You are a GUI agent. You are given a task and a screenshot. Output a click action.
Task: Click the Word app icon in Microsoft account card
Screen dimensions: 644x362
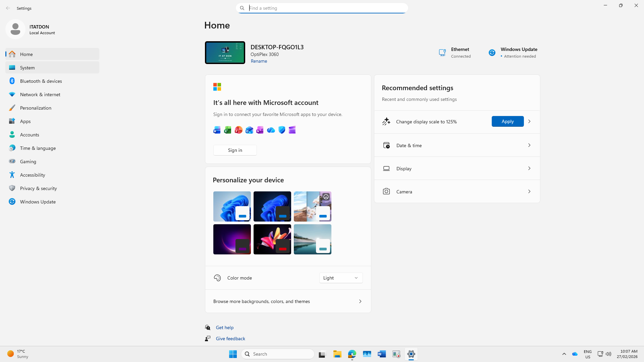pyautogui.click(x=217, y=130)
